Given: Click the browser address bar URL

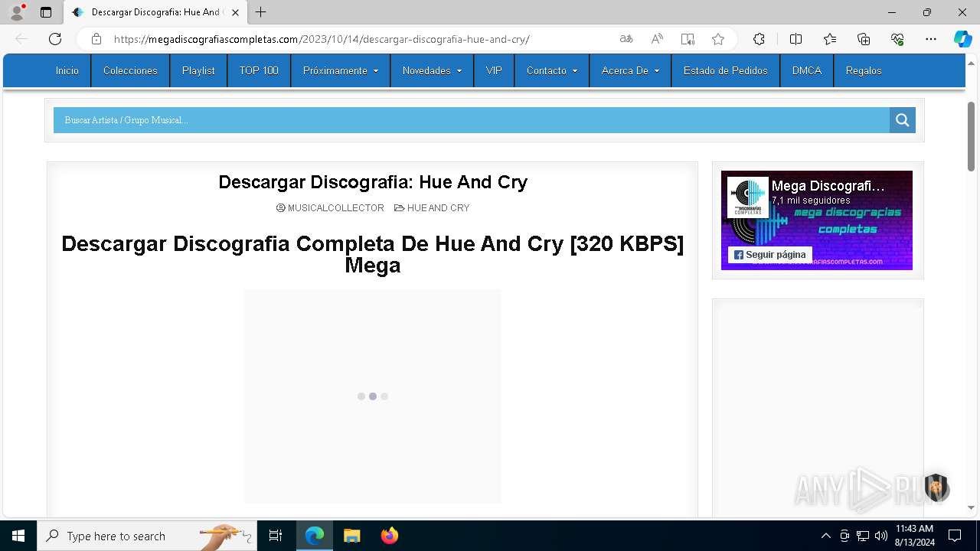Looking at the screenshot, I should click(322, 39).
